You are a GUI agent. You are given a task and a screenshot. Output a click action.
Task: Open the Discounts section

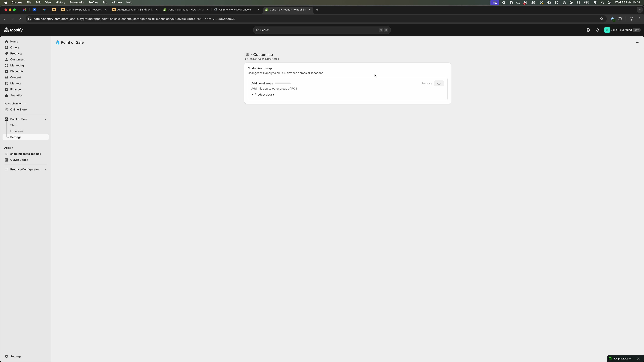click(x=17, y=71)
